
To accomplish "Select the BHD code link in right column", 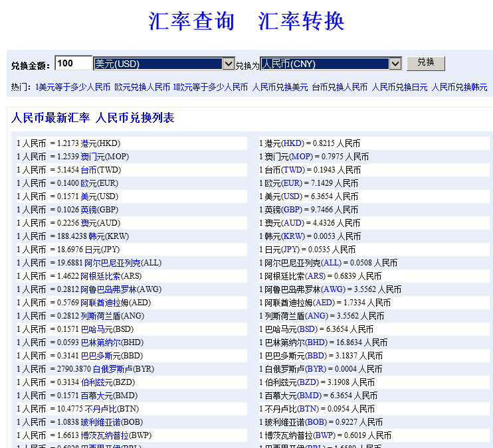I will 316,342.
